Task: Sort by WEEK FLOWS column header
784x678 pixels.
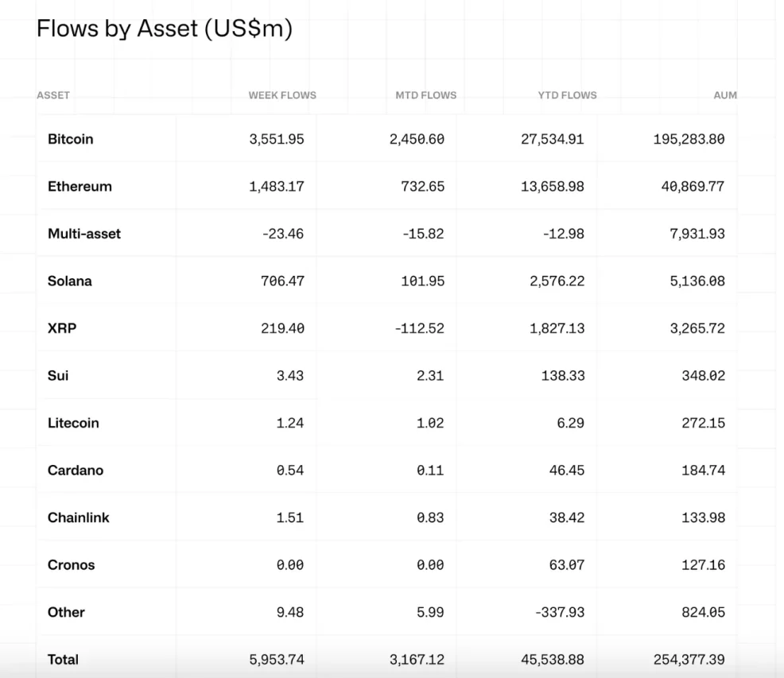Action: pyautogui.click(x=281, y=95)
